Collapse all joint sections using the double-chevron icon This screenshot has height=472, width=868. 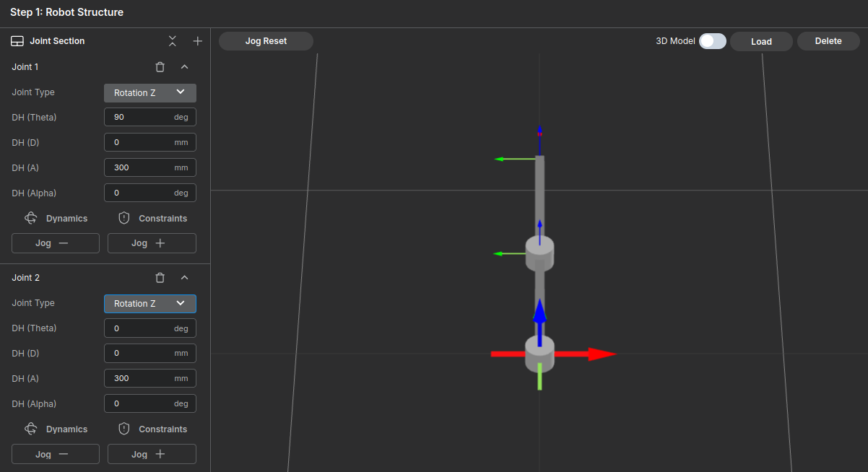click(172, 41)
